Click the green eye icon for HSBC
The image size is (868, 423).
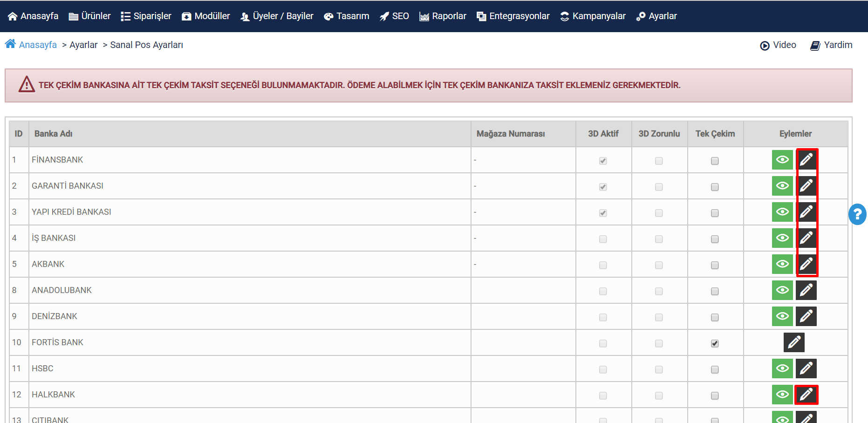pos(783,368)
